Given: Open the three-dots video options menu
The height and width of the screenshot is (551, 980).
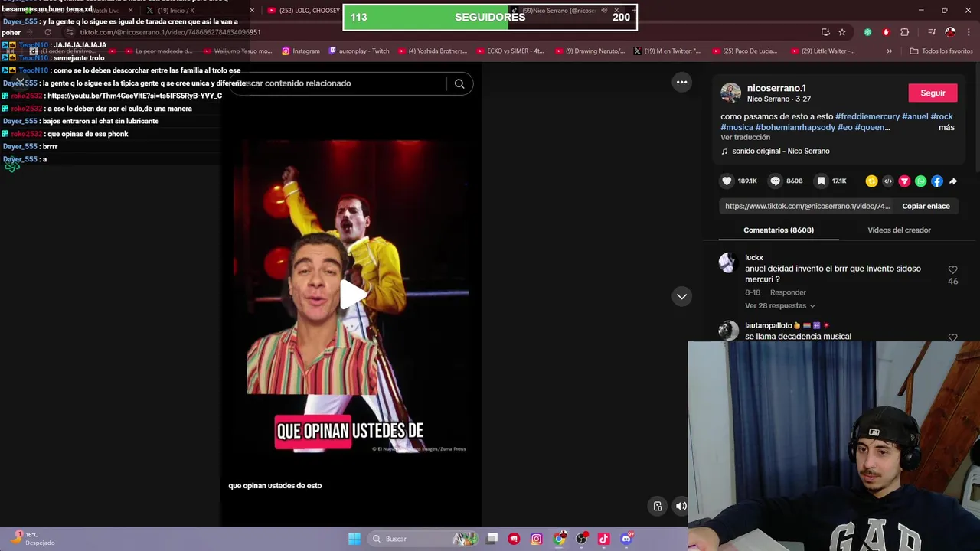Looking at the screenshot, I should pos(681,82).
